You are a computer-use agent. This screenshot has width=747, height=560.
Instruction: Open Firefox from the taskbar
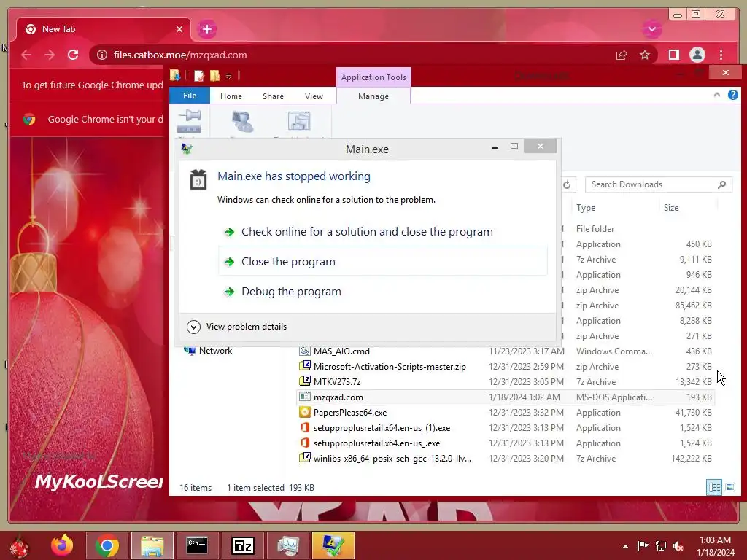point(62,545)
